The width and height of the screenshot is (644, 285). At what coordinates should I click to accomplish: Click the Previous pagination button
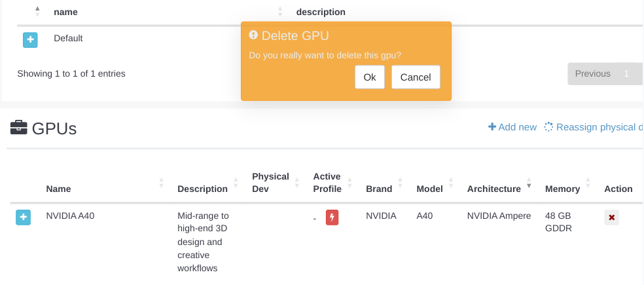(592, 74)
